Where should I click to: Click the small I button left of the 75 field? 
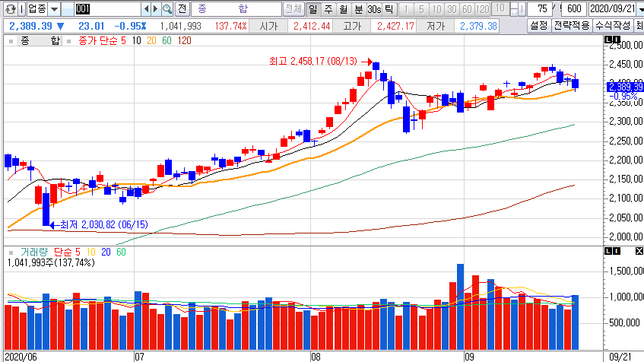pos(522,8)
